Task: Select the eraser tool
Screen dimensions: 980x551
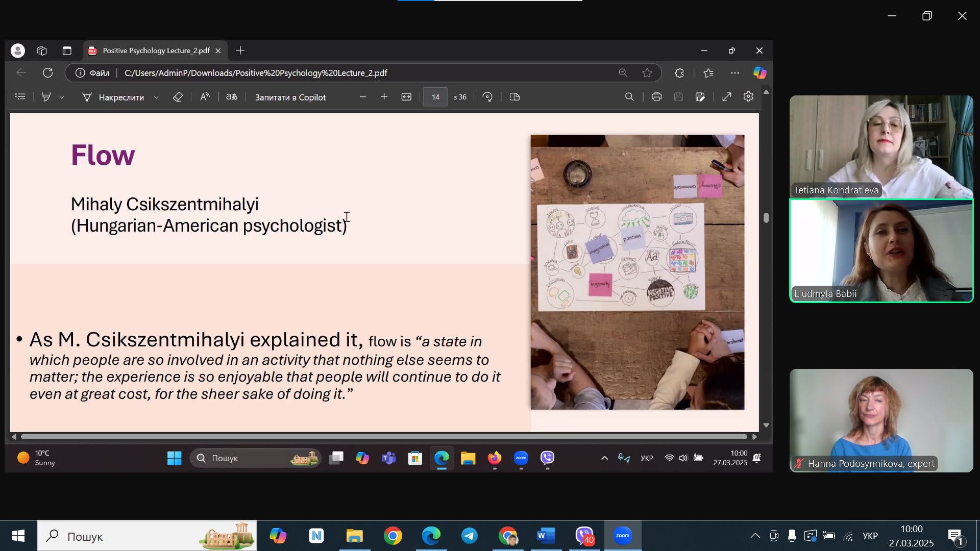Action: tap(178, 97)
